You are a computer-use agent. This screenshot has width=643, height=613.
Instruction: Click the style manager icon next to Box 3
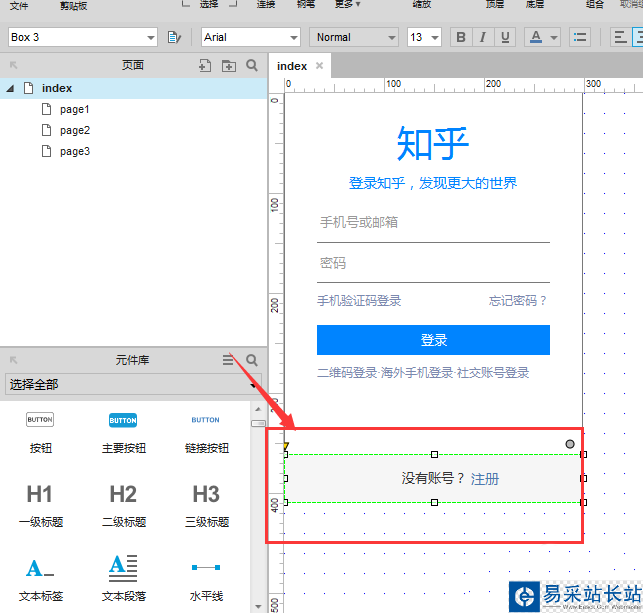[174, 37]
